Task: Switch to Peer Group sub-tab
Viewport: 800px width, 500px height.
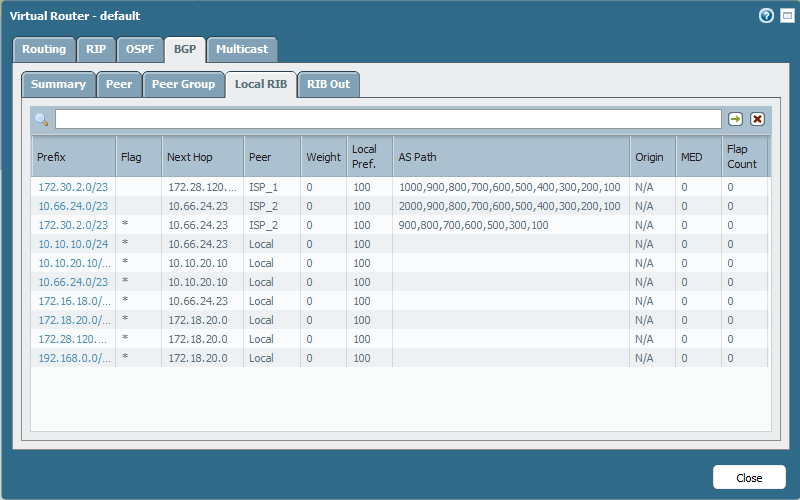Action: tap(184, 85)
